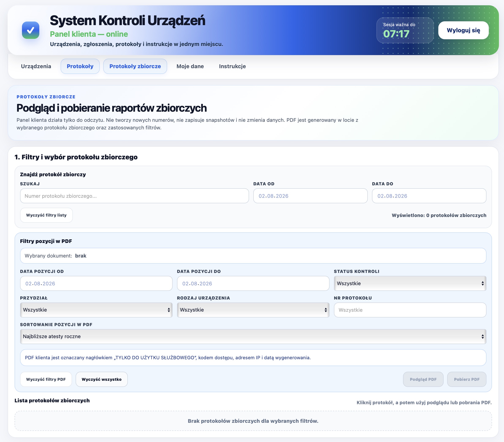504x442 pixels.
Task: Click the blue checkmark app logo
Action: point(31,30)
